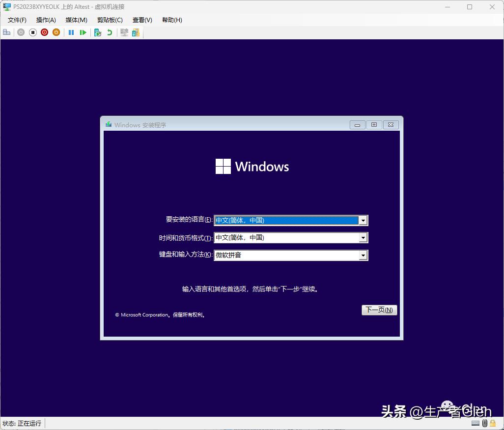Screen dimensions: 504x430
Task: Revert the VM with green arrow icon
Action: click(110, 32)
